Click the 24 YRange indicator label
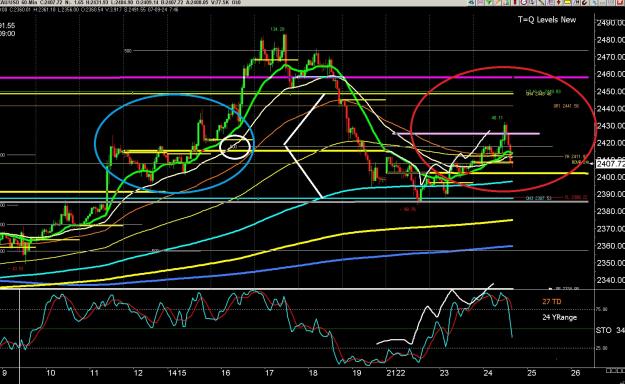This screenshot has height=384, width=625. (x=560, y=317)
